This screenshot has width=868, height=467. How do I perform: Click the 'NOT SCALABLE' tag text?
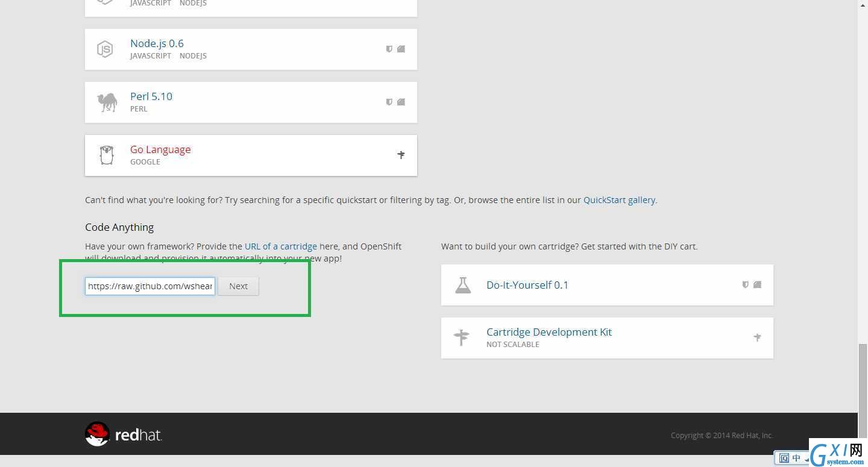click(513, 345)
